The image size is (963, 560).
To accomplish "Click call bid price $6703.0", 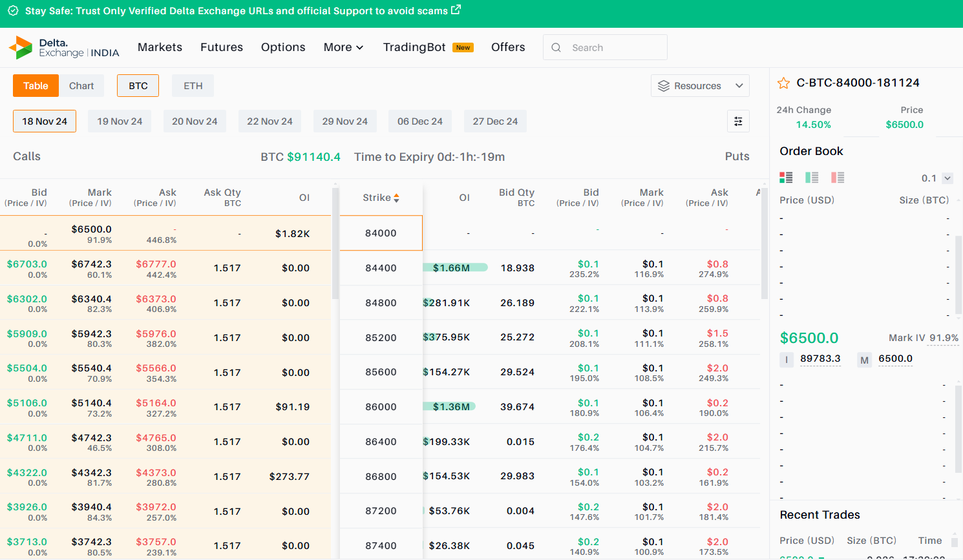I will click(27, 264).
